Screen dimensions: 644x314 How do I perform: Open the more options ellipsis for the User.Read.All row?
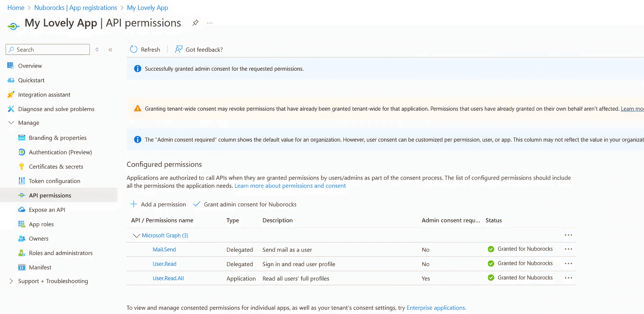(x=568, y=278)
